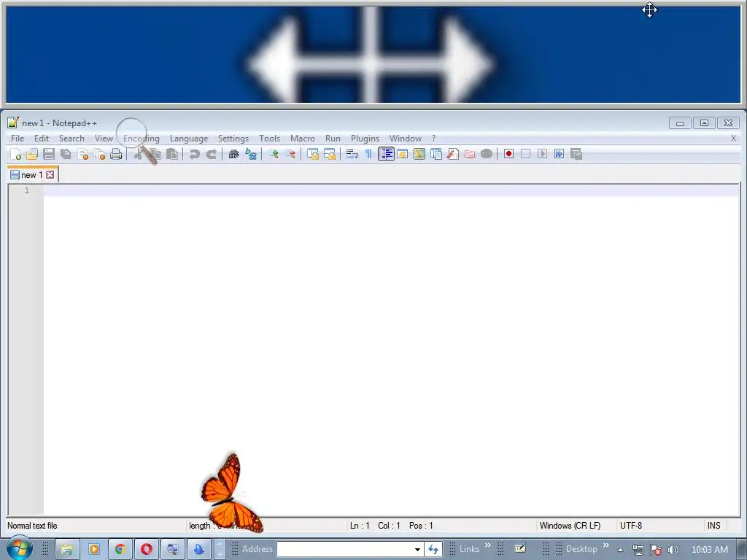Copy selection using toolbar icon

155,154
